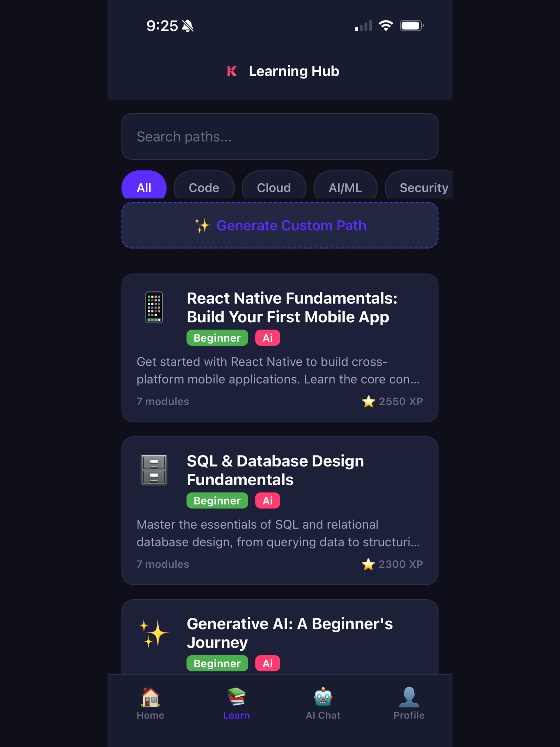Filter paths by Security category

click(x=419, y=185)
